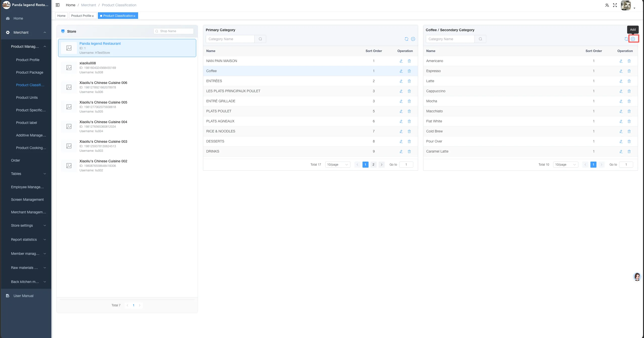Open Product Units in sidebar

pyautogui.click(x=27, y=98)
